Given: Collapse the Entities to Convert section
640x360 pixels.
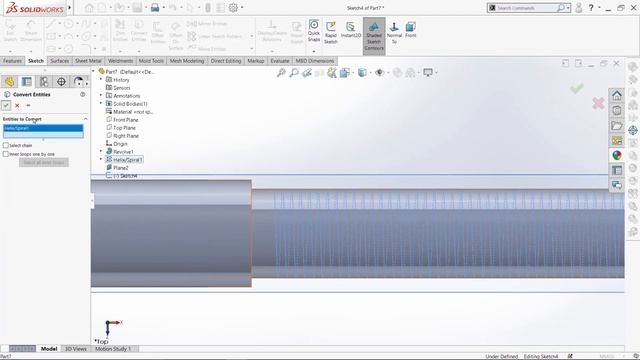Looking at the screenshot, I should click(x=86, y=119).
